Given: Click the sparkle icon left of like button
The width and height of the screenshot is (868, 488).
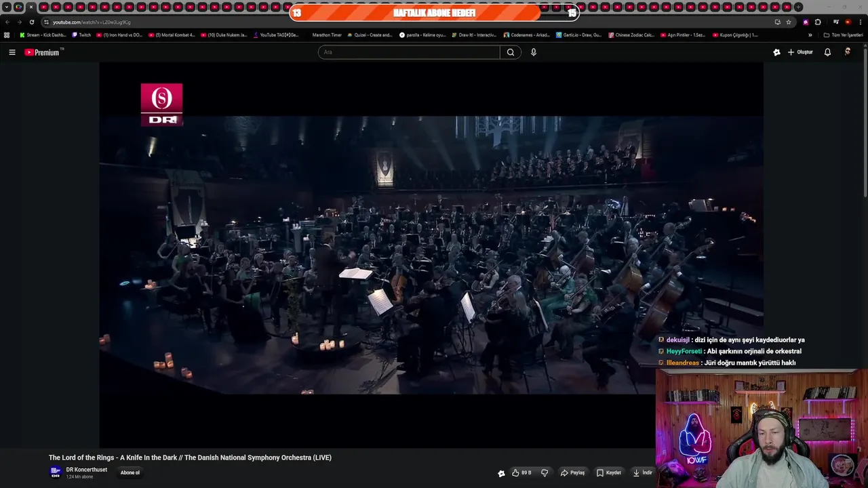Looking at the screenshot, I should coord(501,473).
